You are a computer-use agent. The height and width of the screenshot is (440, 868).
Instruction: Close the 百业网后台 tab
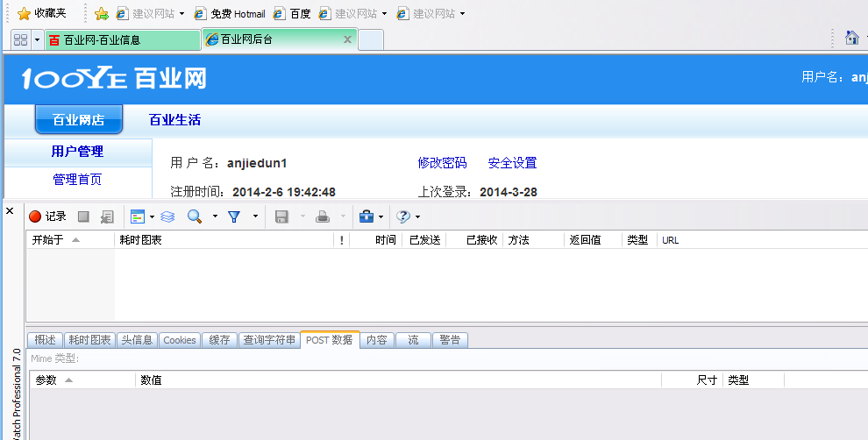(x=348, y=39)
